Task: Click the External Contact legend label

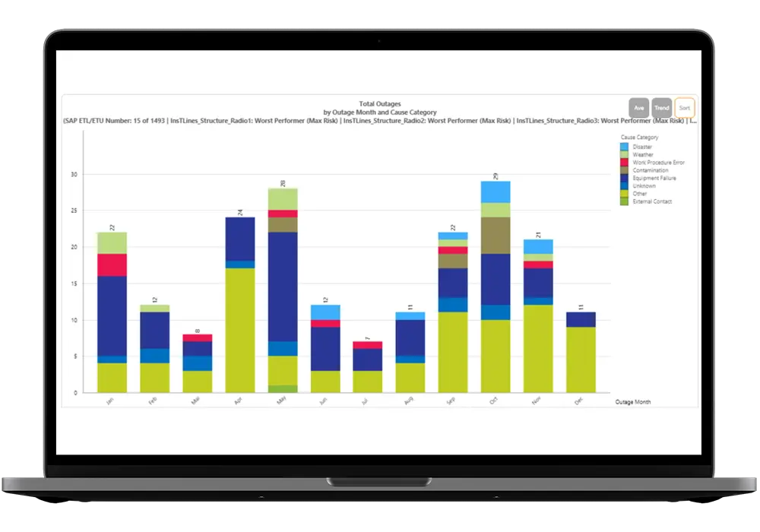Action: pos(652,201)
